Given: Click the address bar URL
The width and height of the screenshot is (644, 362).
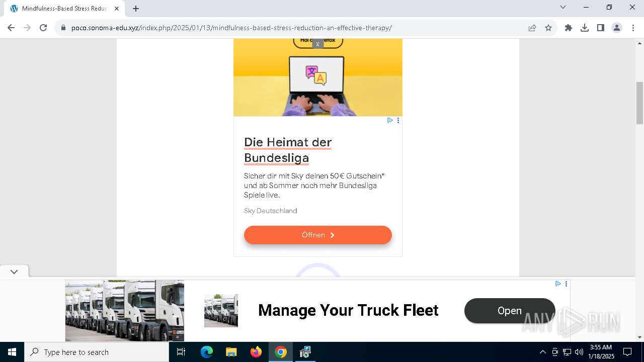Looking at the screenshot, I should [231, 28].
